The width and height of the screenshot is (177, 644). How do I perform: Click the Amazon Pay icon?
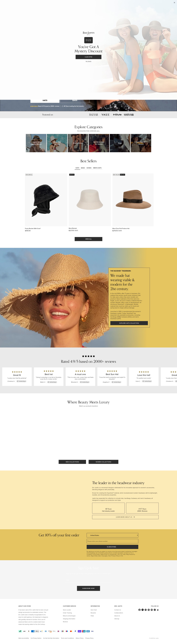coord(29,631)
